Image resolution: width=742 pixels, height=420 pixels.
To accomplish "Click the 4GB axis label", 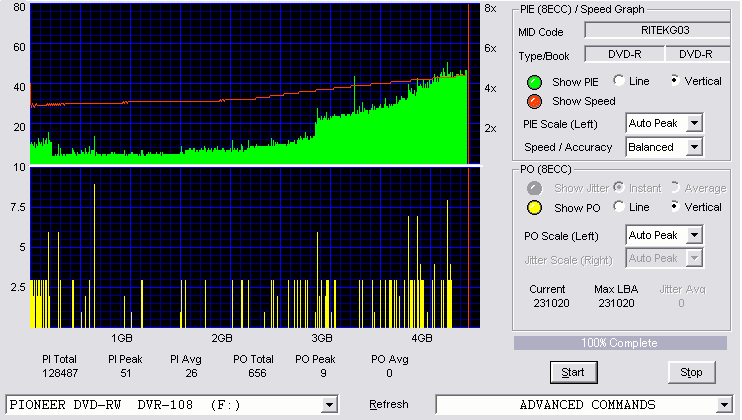I will tap(422, 338).
